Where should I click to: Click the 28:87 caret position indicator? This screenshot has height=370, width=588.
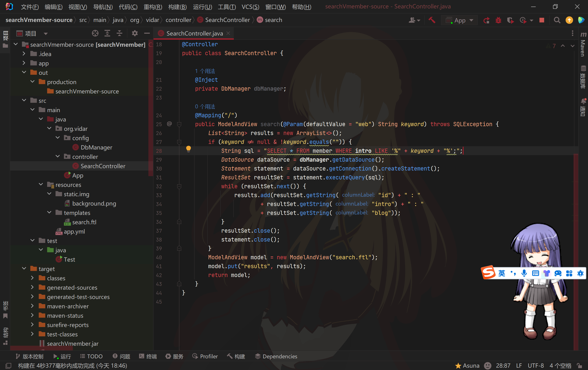click(503, 366)
